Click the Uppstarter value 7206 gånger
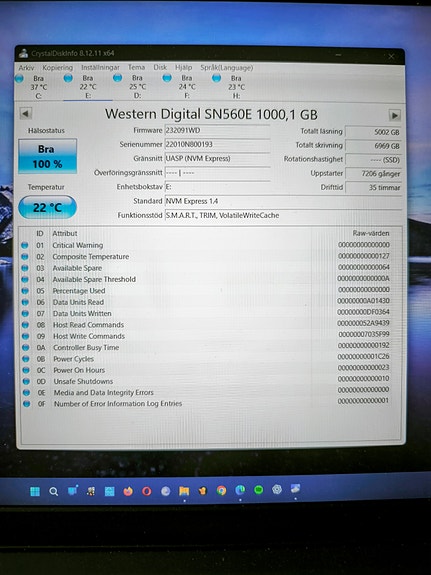Image resolution: width=431 pixels, height=575 pixels. click(373, 174)
